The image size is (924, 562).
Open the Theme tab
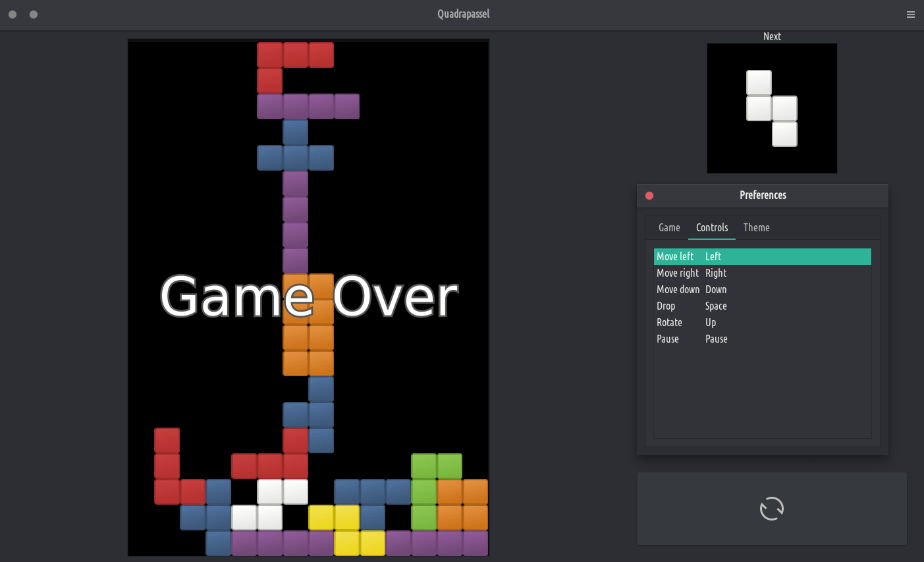click(x=756, y=227)
